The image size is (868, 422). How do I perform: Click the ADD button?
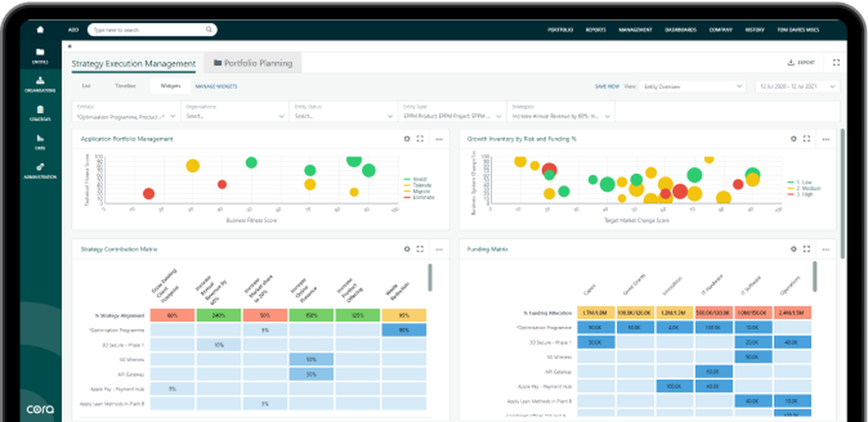tap(73, 30)
